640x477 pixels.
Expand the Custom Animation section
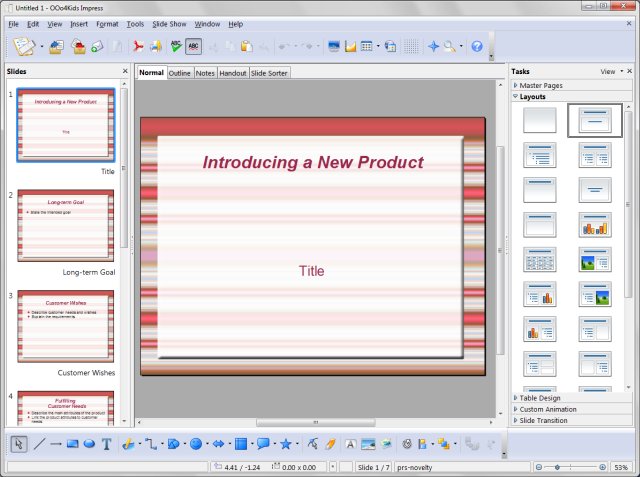pos(546,409)
